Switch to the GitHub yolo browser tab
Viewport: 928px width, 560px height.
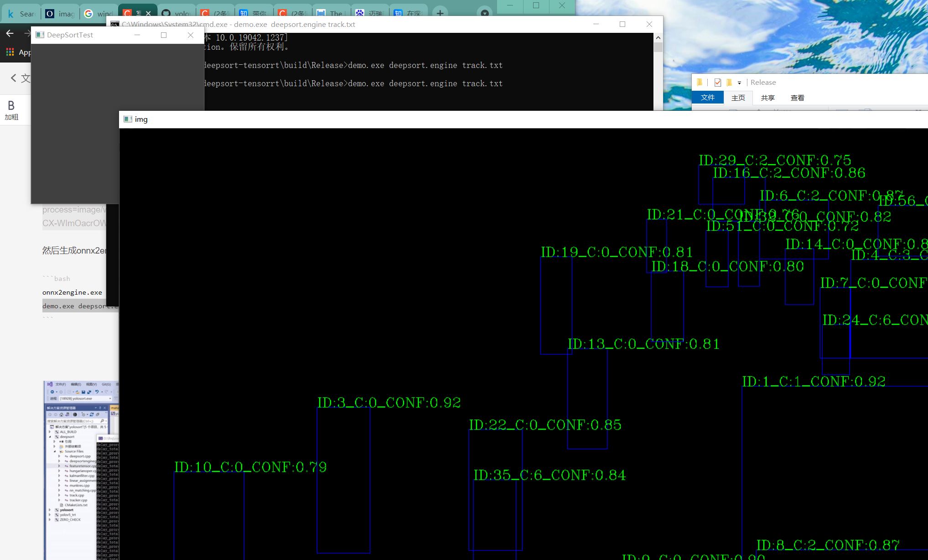pyautogui.click(x=178, y=13)
